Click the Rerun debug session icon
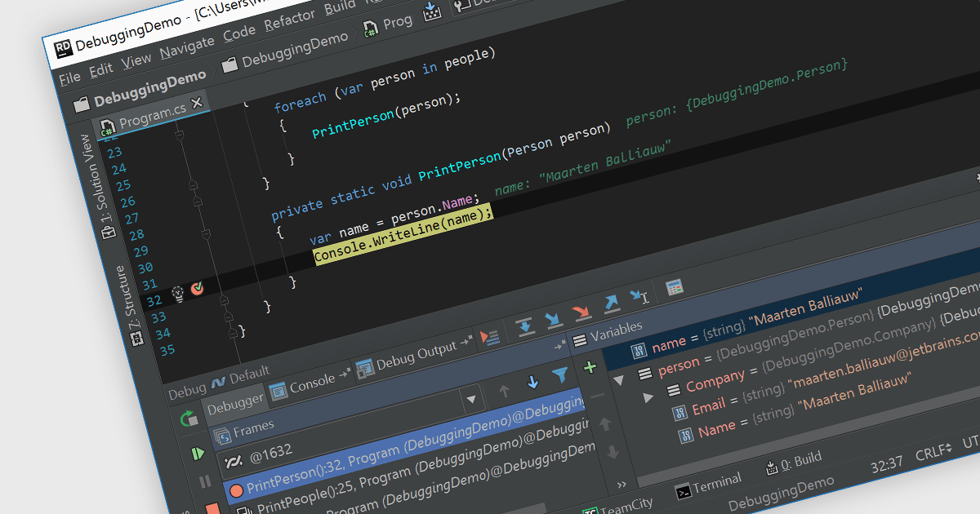This screenshot has width=980, height=514. pos(189,419)
